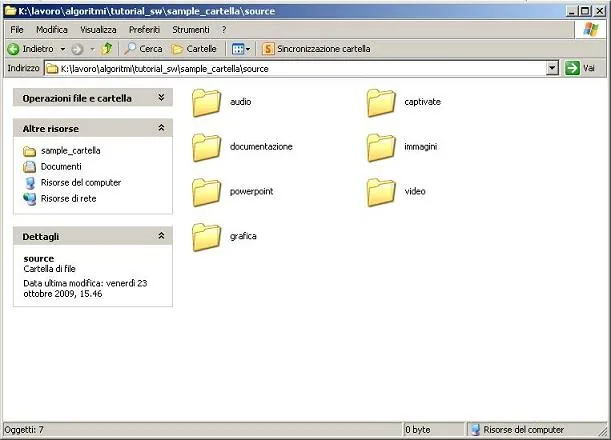Open the File menu
611x440 pixels.
(x=17, y=30)
